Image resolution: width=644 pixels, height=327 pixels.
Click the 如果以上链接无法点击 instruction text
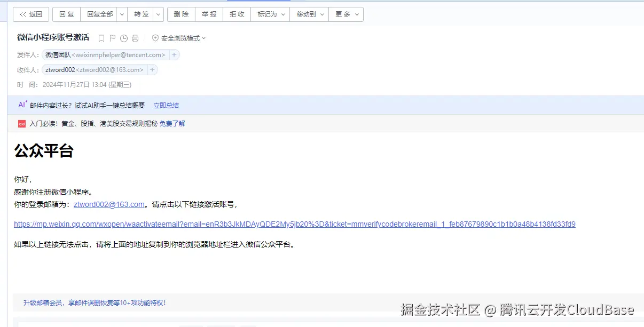154,245
